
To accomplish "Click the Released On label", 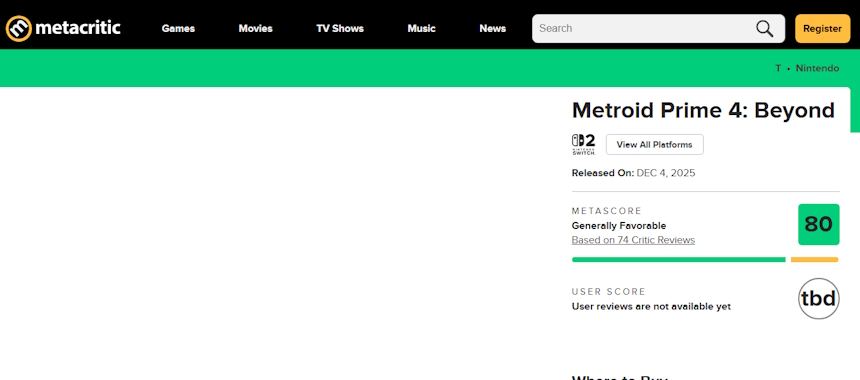I will (x=603, y=173).
